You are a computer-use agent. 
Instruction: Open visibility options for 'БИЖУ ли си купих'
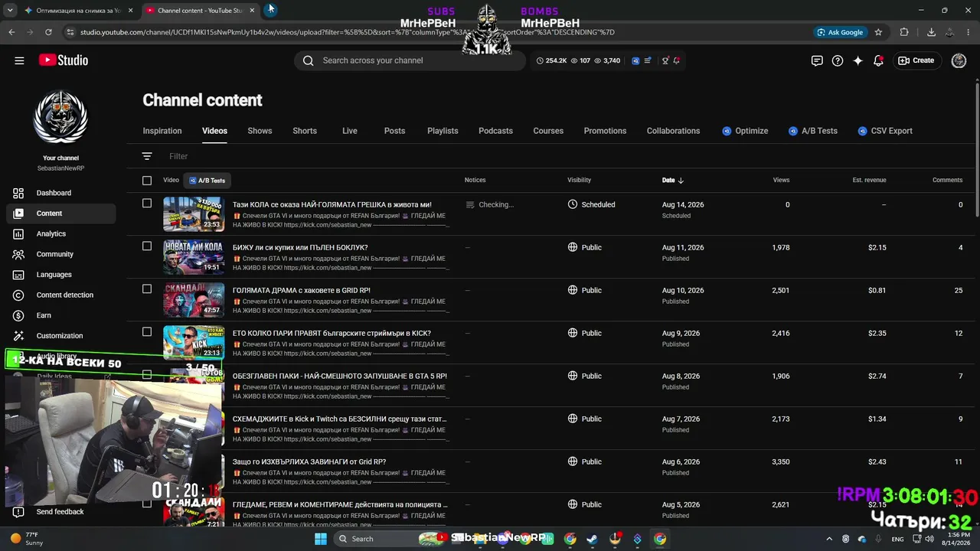click(584, 248)
